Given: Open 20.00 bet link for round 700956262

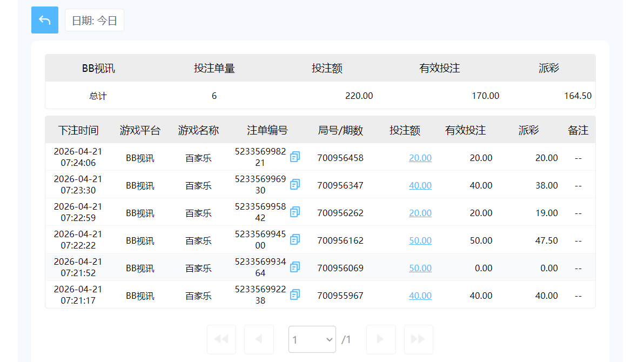Looking at the screenshot, I should (x=420, y=213).
